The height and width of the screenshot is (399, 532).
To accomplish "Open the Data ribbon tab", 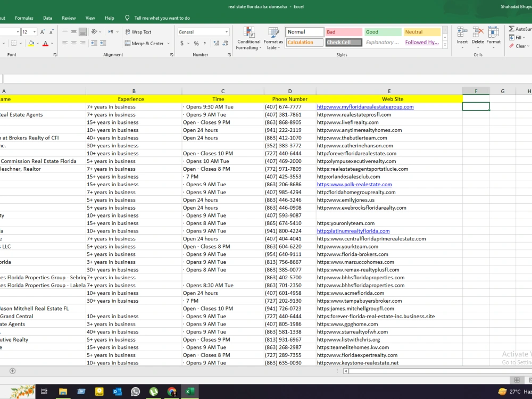I will pyautogui.click(x=47, y=18).
